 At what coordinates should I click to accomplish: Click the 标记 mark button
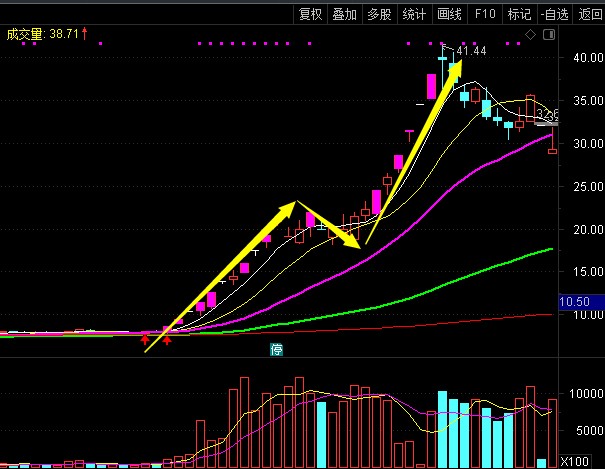[518, 14]
